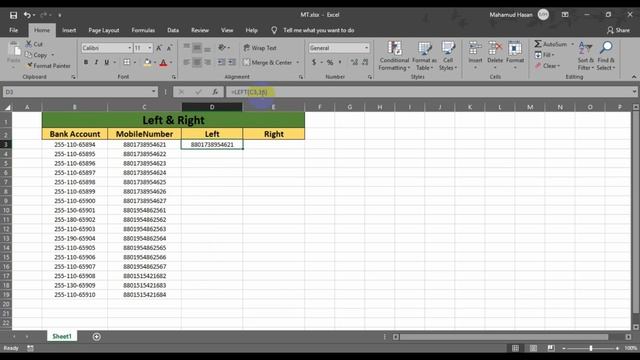This screenshot has width=640, height=360.
Task: Open Cell Styles gallery
Action: click(x=448, y=56)
